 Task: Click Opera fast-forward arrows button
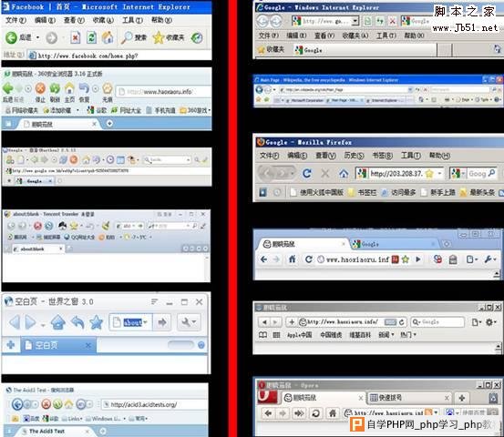[299, 413]
